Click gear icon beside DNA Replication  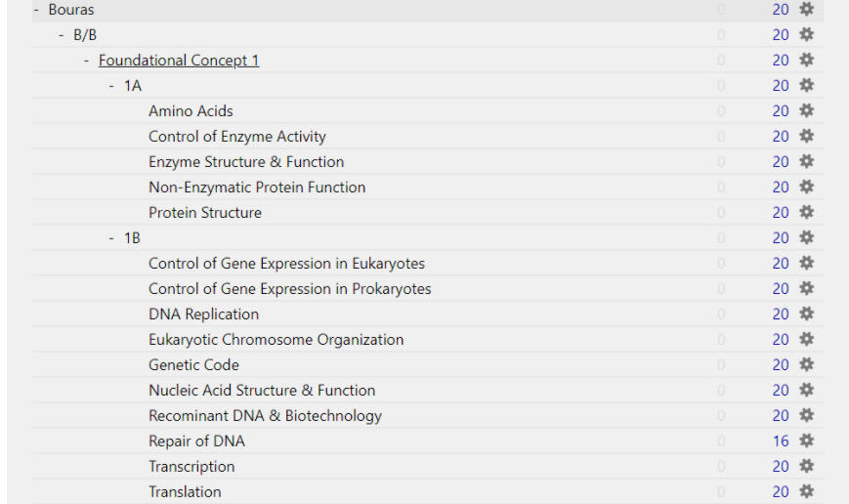[806, 314]
